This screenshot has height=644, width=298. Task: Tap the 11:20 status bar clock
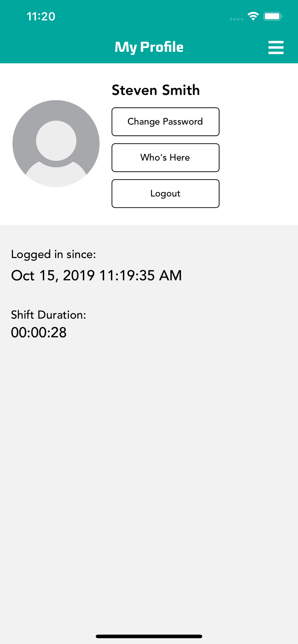tap(41, 16)
